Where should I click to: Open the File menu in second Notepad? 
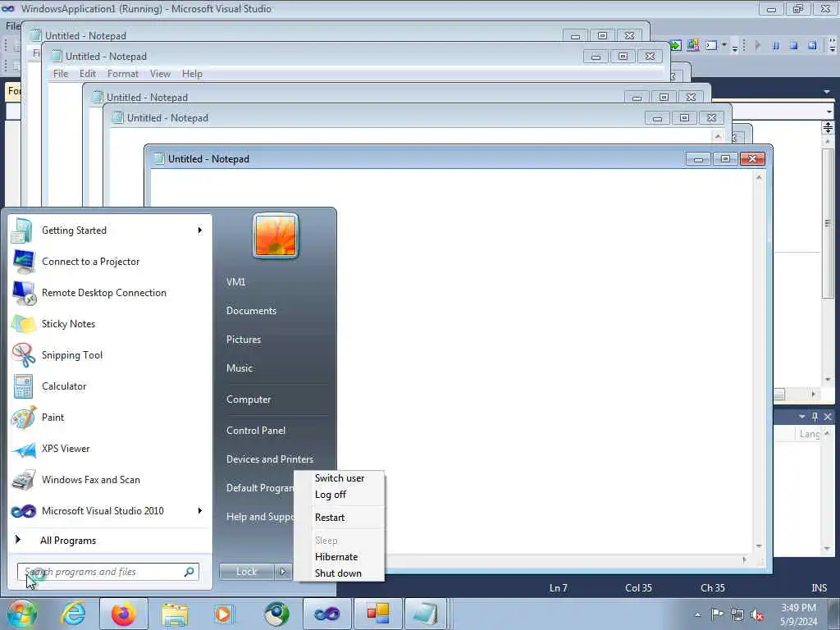[x=61, y=73]
